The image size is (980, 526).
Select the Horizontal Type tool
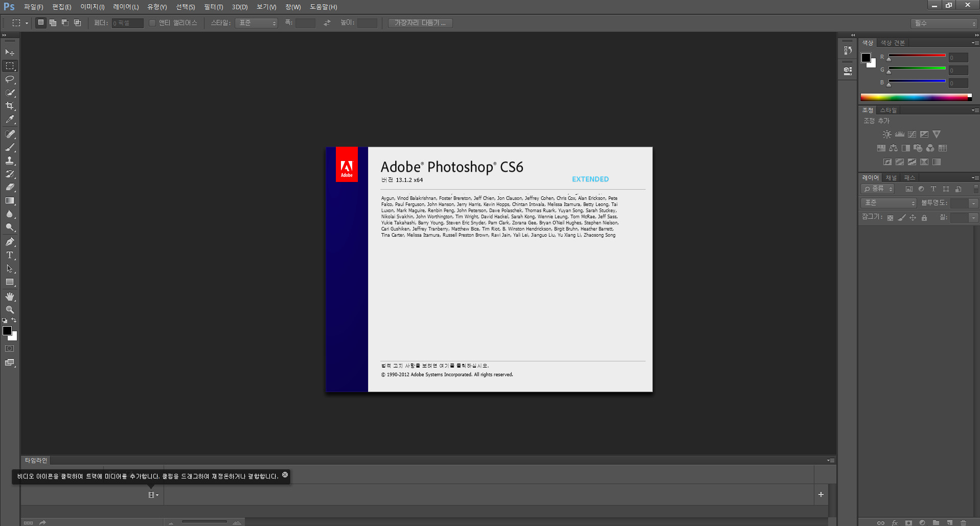point(10,255)
